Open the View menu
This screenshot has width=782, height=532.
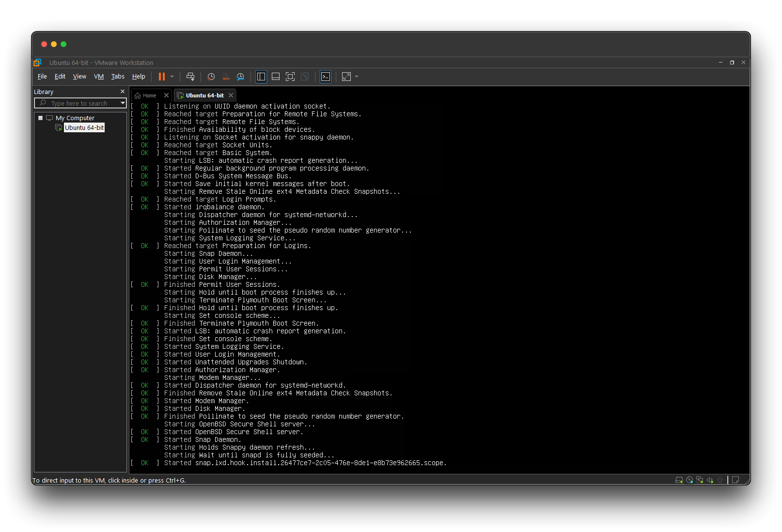(79, 77)
